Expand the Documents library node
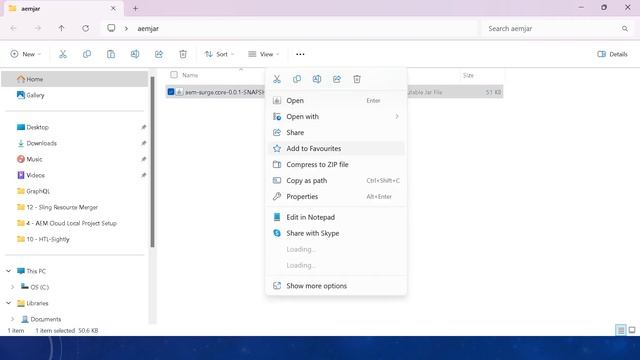 (12, 319)
